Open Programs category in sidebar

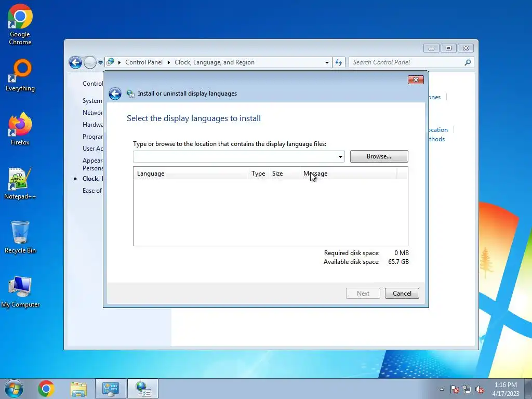point(92,137)
